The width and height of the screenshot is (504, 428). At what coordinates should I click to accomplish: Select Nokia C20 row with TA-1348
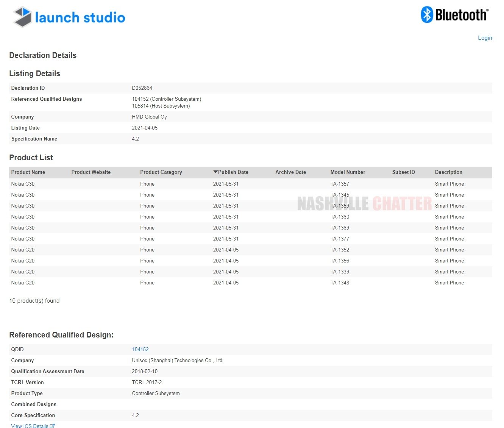coord(23,283)
